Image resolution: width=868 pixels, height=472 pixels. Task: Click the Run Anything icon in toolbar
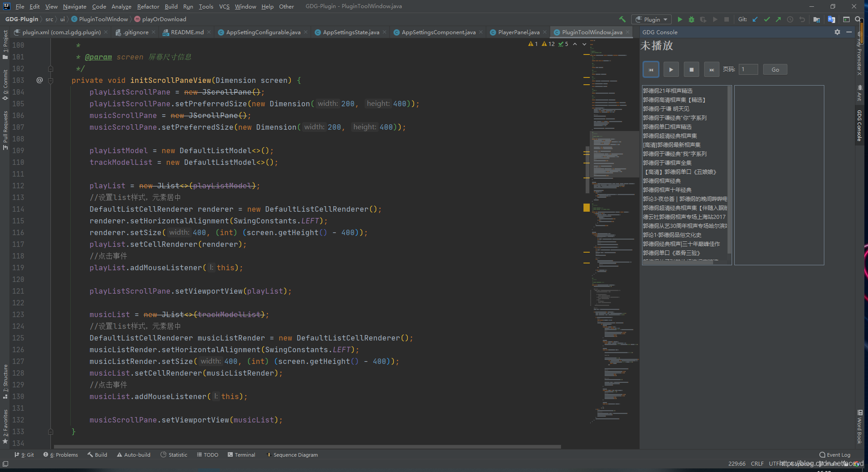point(846,19)
